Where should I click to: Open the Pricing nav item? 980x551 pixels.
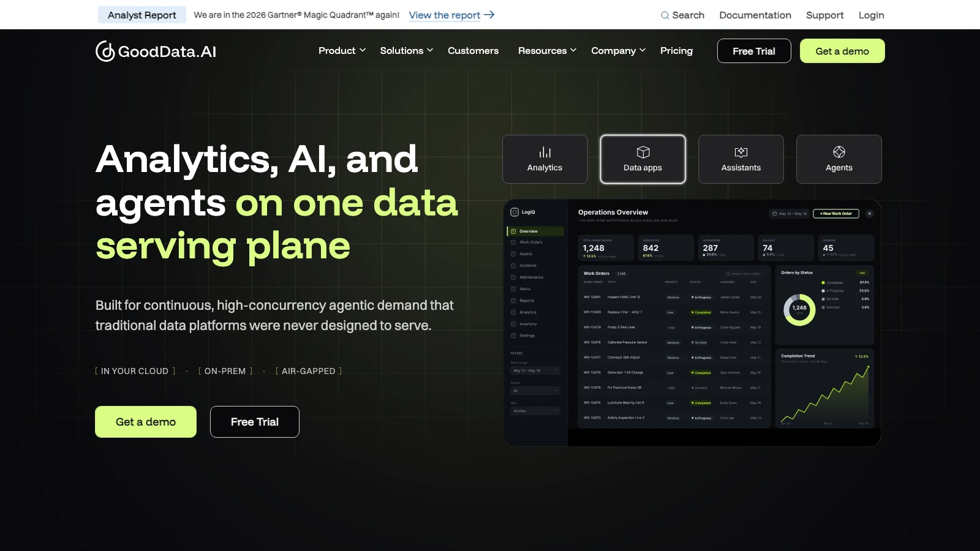click(676, 51)
